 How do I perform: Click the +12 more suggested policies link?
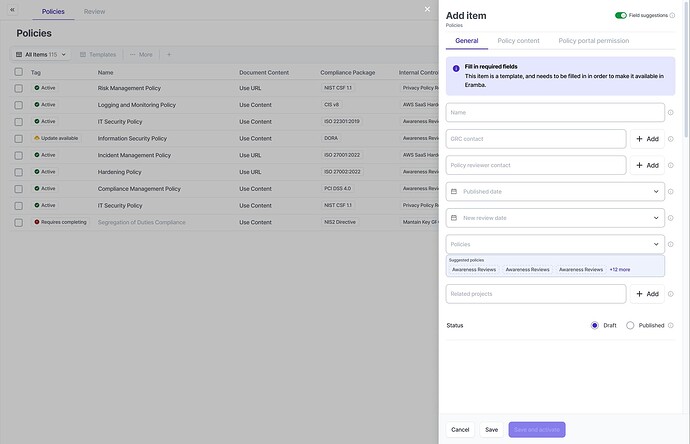click(x=620, y=269)
